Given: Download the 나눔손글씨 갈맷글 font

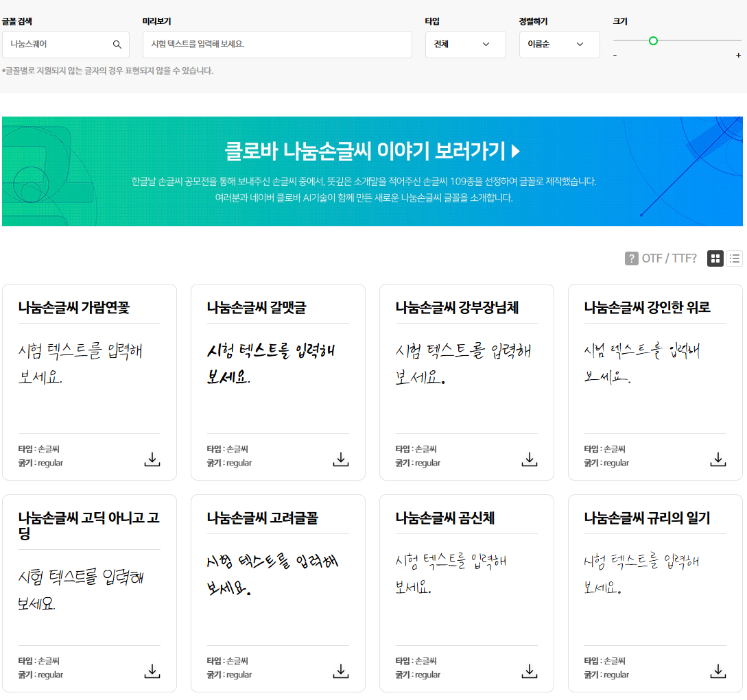Looking at the screenshot, I should pos(340,460).
